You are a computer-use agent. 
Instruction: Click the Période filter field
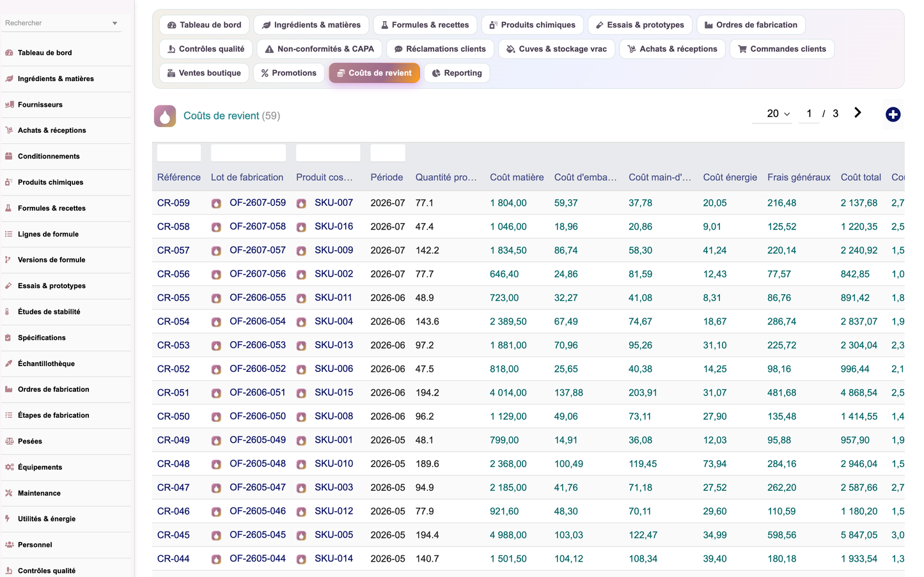point(388,153)
